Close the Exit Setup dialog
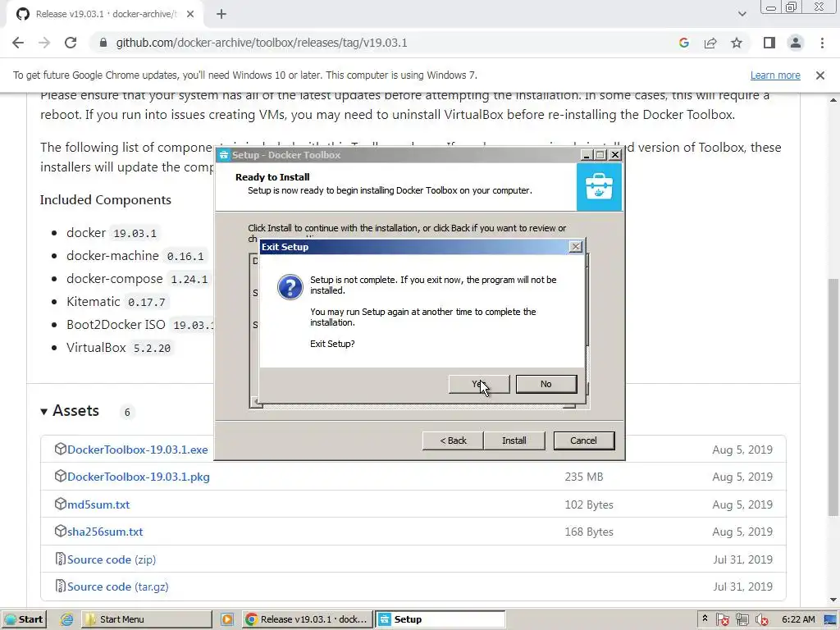Image resolution: width=840 pixels, height=630 pixels. pyautogui.click(x=575, y=246)
